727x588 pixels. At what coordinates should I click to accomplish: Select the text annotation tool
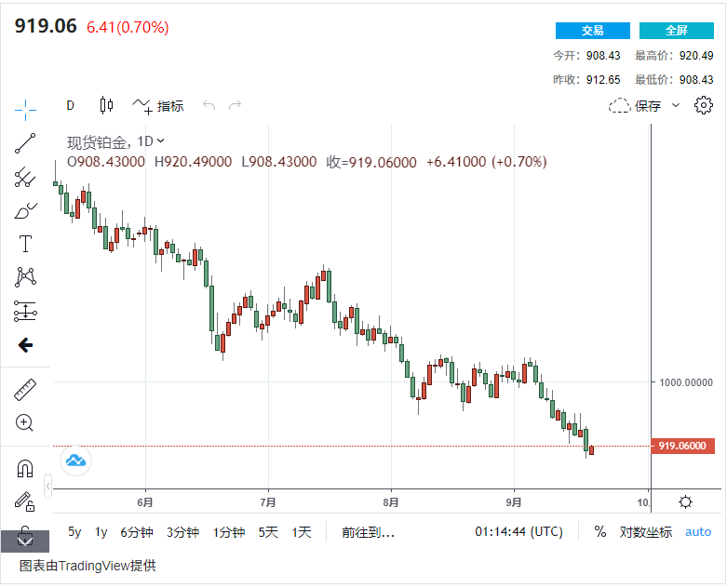pyautogui.click(x=25, y=245)
